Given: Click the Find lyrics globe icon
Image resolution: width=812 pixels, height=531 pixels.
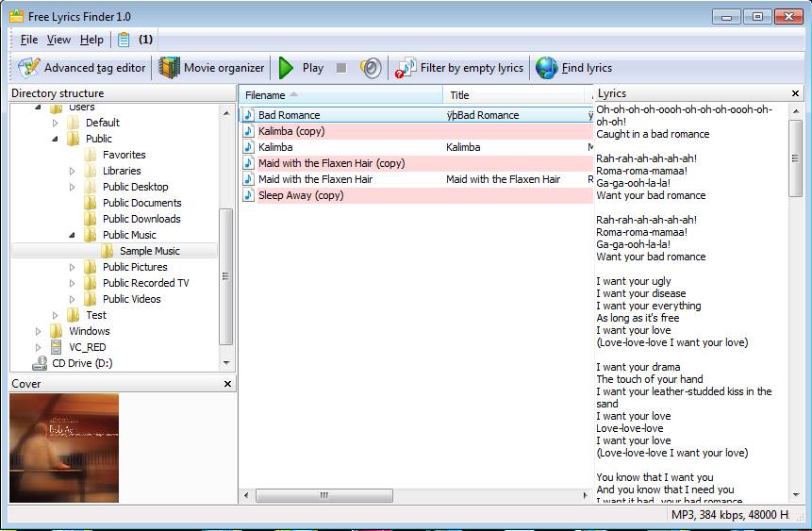Looking at the screenshot, I should pyautogui.click(x=547, y=68).
